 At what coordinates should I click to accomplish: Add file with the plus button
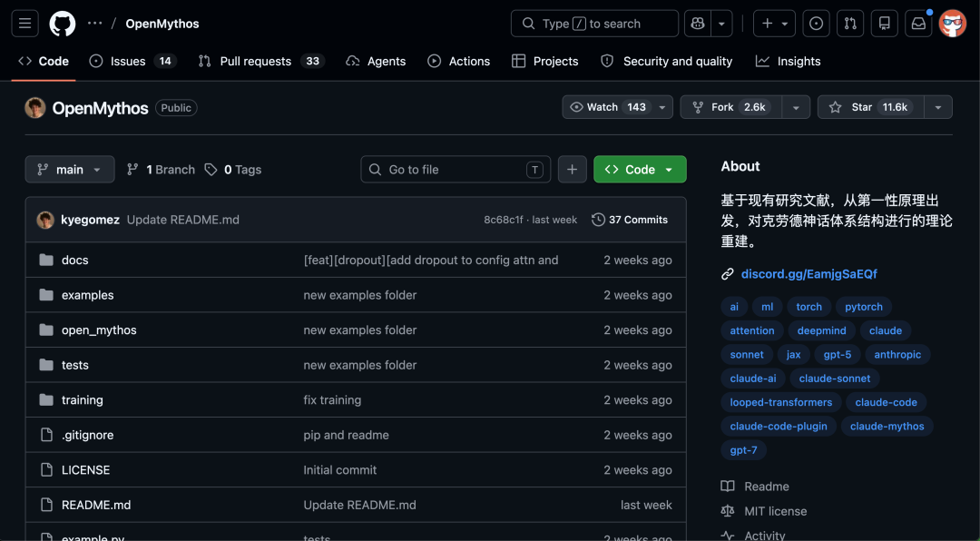572,170
